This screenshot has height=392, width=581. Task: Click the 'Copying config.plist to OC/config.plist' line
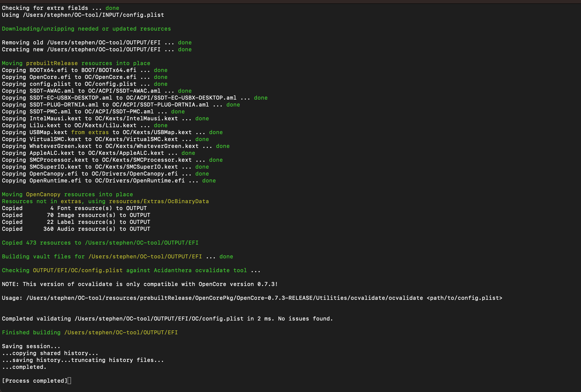point(85,84)
